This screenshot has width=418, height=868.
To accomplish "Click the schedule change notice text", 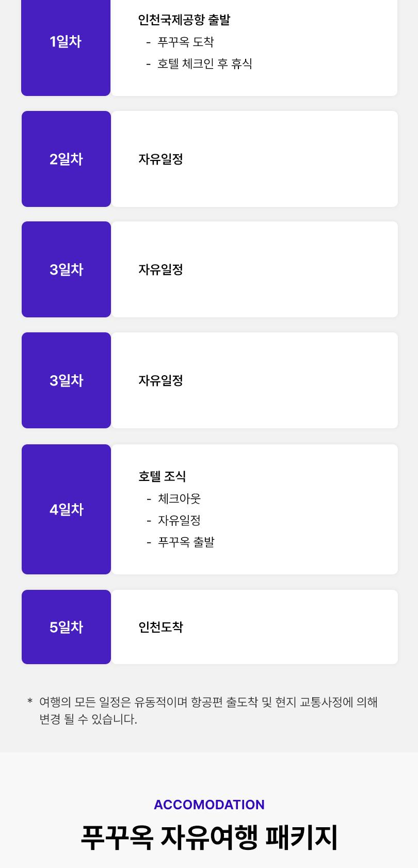I will (x=208, y=711).
